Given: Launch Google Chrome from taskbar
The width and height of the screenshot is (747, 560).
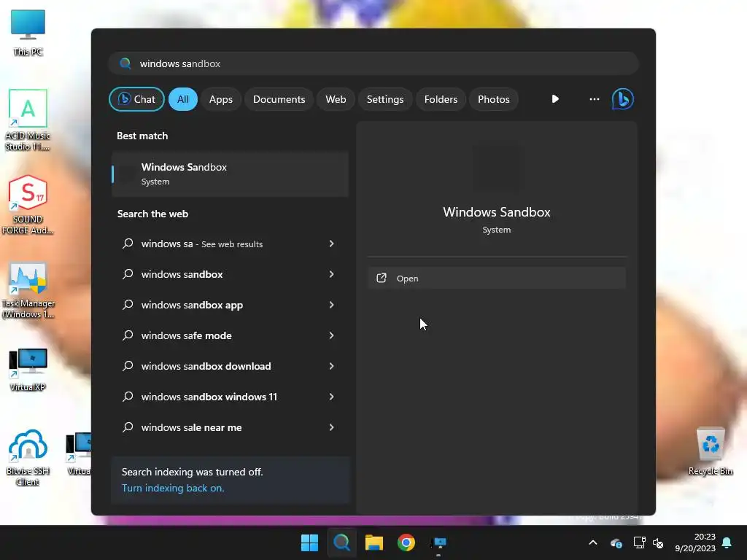Looking at the screenshot, I should point(406,542).
